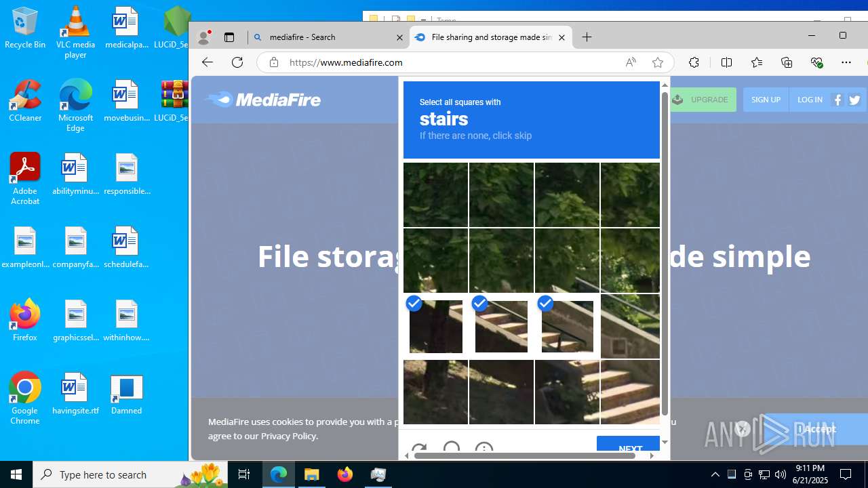The width and height of the screenshot is (868, 488).
Task: Reload the MediaFire page
Action: tap(237, 62)
